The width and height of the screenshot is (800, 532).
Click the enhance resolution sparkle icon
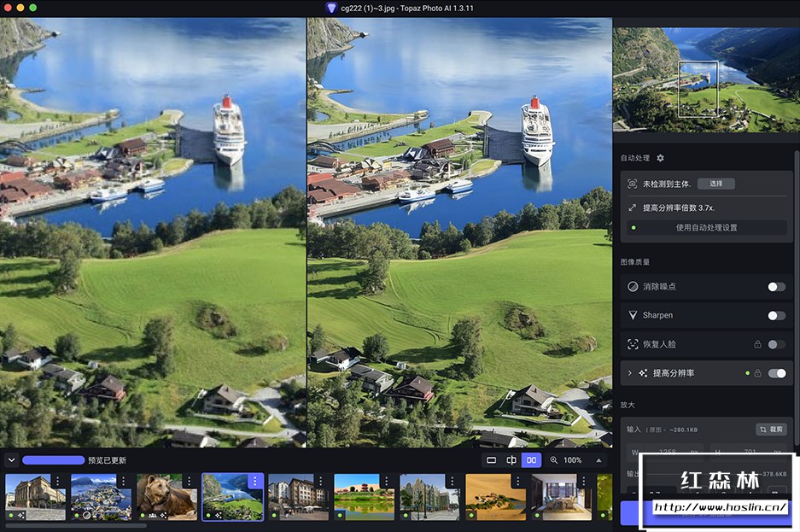pyautogui.click(x=643, y=373)
